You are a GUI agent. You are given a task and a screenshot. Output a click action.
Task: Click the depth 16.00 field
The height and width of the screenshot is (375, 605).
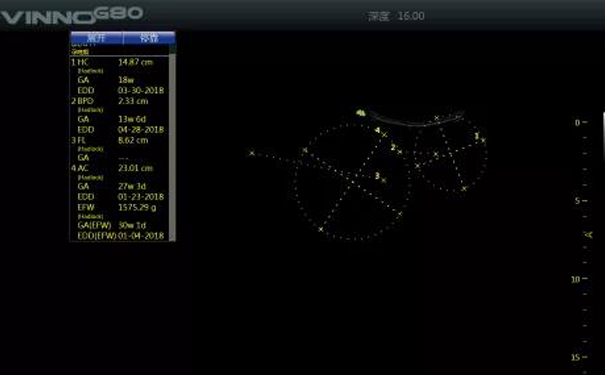(395, 16)
